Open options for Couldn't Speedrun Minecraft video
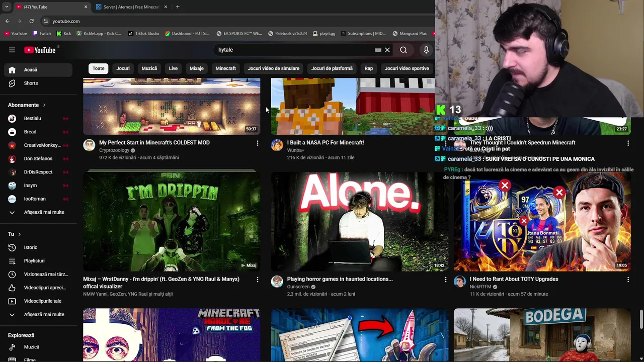This screenshot has width=644, height=362. 628,143
